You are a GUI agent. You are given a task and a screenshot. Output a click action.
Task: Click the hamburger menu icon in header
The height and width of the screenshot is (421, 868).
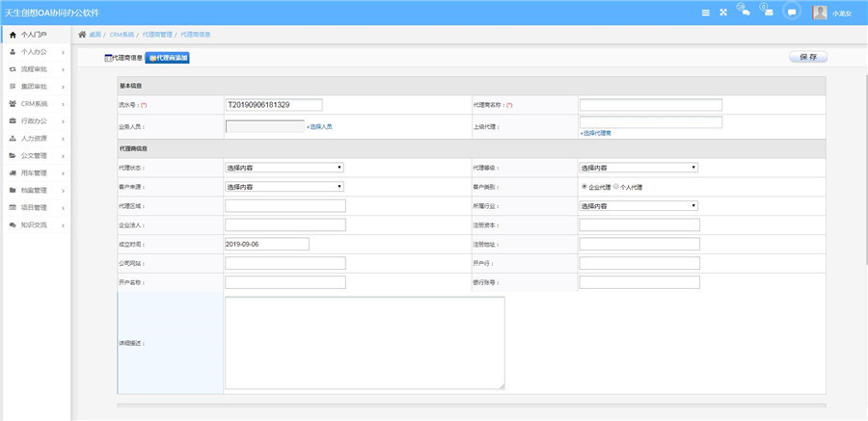point(706,13)
